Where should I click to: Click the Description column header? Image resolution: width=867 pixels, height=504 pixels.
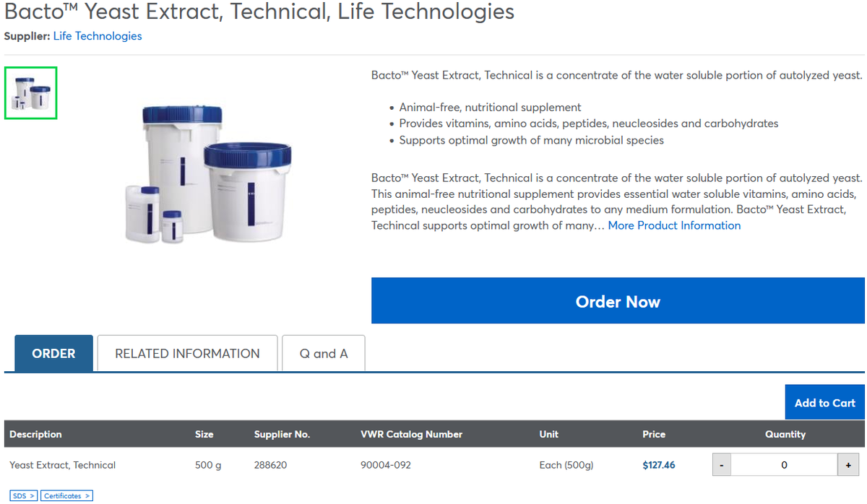[35, 434]
